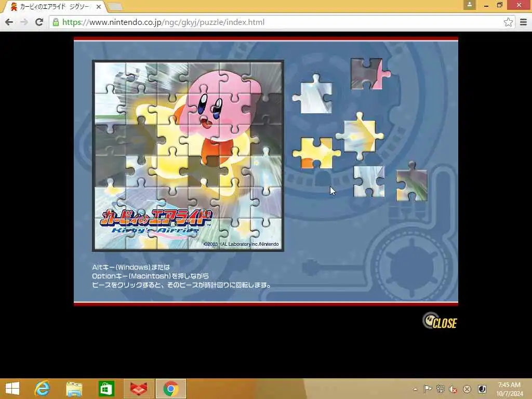Click the Optionキー(Macintosh) instruction line
Viewport: 532px width, 399px height.
(x=150, y=276)
